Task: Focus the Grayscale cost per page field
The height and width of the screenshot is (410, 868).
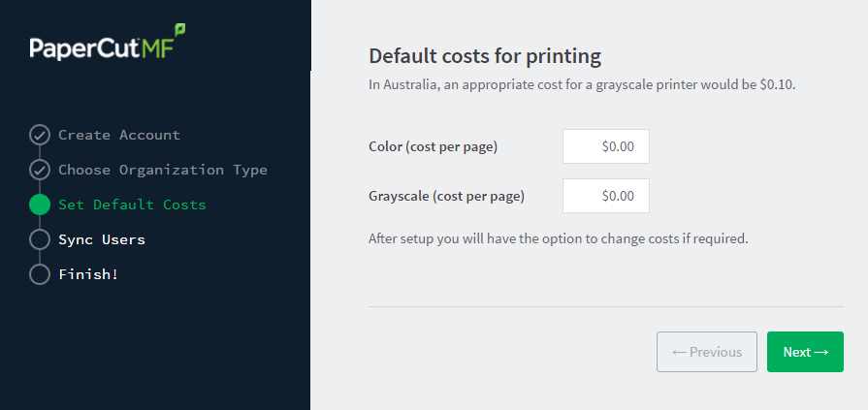Action: click(605, 196)
